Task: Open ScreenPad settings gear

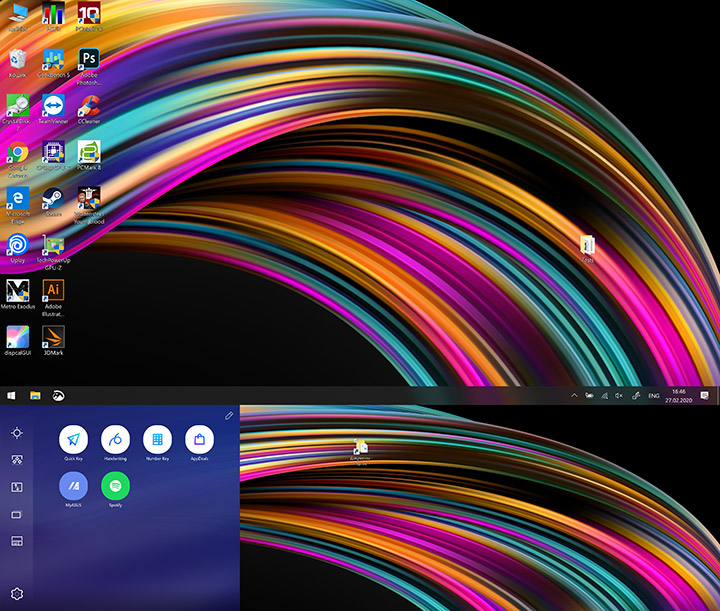Action: click(x=17, y=594)
